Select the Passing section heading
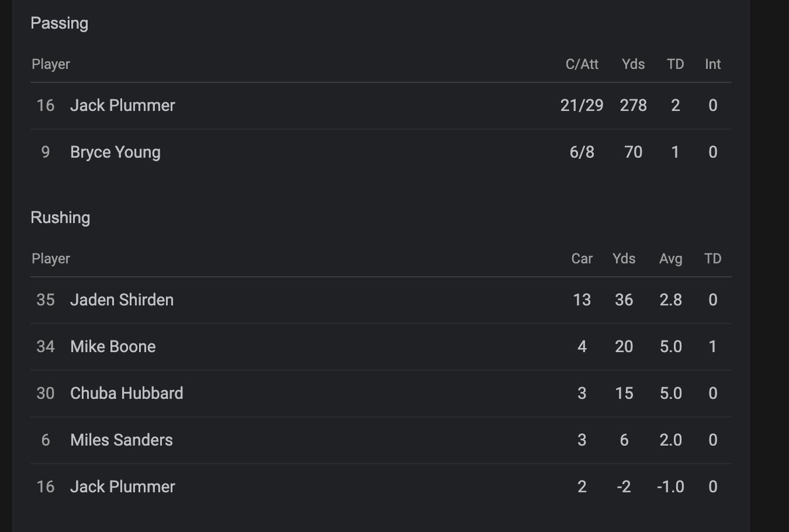Screen dimensions: 789x532 coord(60,23)
